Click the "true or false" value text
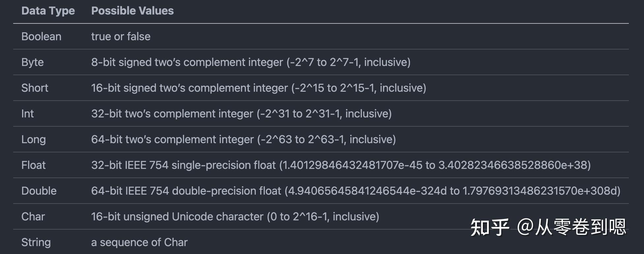This screenshot has height=254, width=644. pos(121,37)
